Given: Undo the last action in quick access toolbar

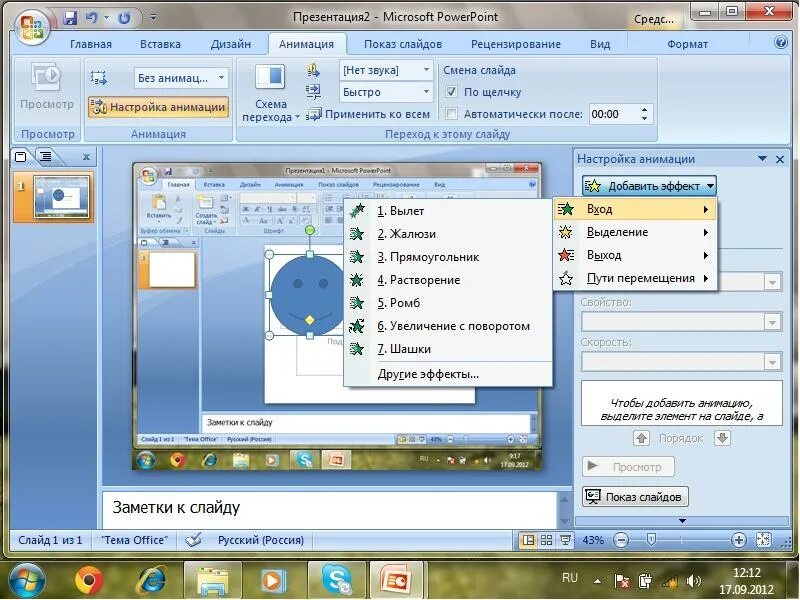Looking at the screenshot, I should click(91, 18).
